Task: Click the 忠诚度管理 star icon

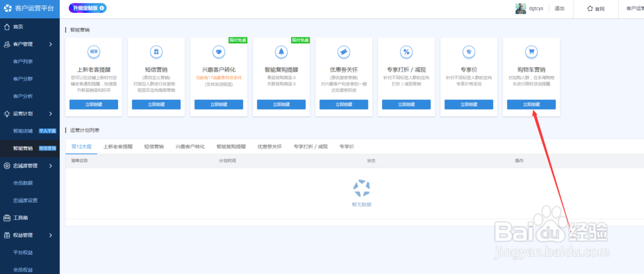Action: [6, 166]
